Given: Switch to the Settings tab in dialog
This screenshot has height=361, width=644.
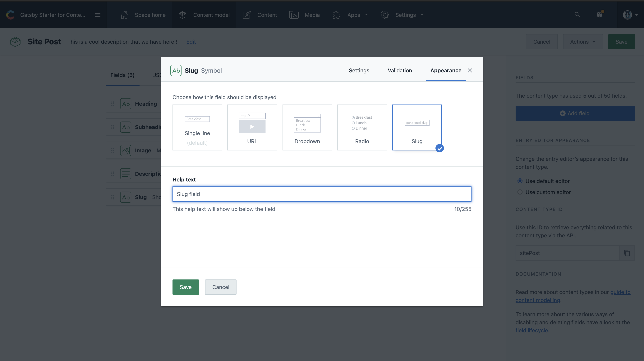Looking at the screenshot, I should [359, 70].
